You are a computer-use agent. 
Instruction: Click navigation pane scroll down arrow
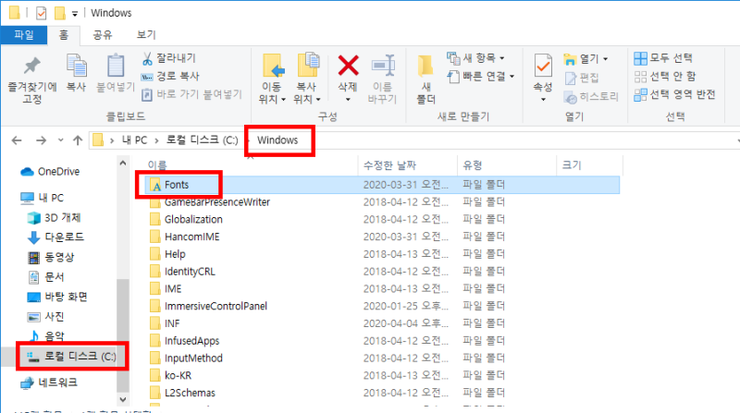point(123,399)
